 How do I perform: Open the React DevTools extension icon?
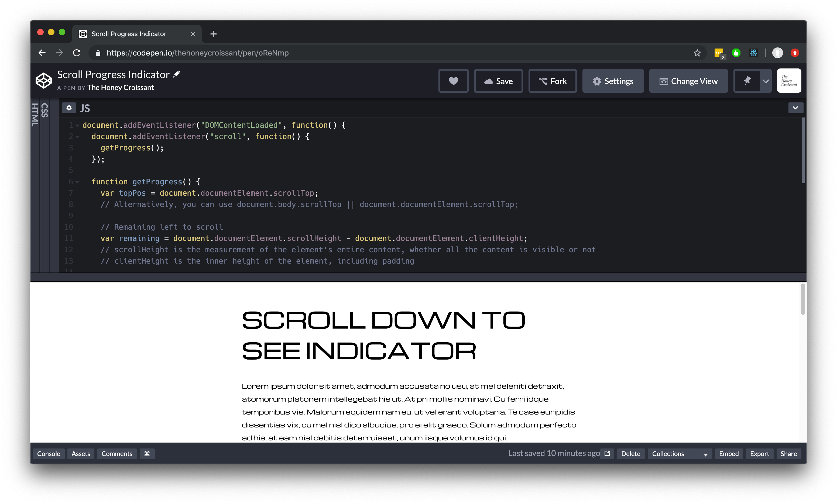point(753,53)
